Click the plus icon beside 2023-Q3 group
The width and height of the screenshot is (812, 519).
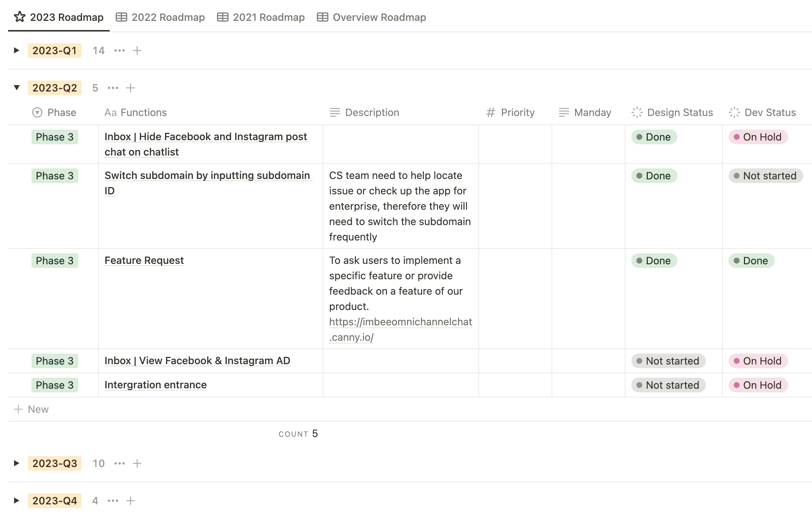[x=137, y=463]
